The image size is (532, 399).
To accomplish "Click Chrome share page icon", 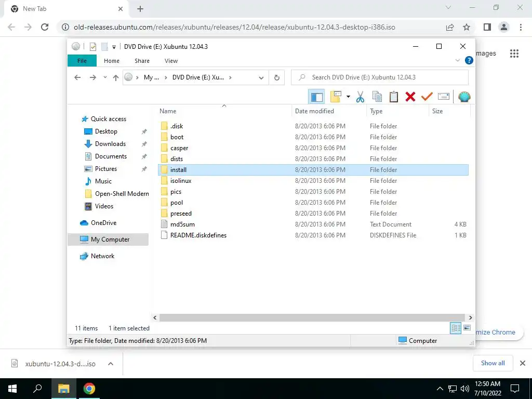I will pos(450,27).
